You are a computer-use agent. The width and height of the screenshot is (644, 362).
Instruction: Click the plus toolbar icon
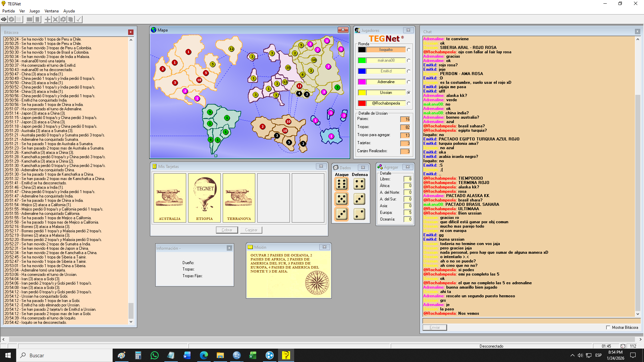click(x=48, y=19)
